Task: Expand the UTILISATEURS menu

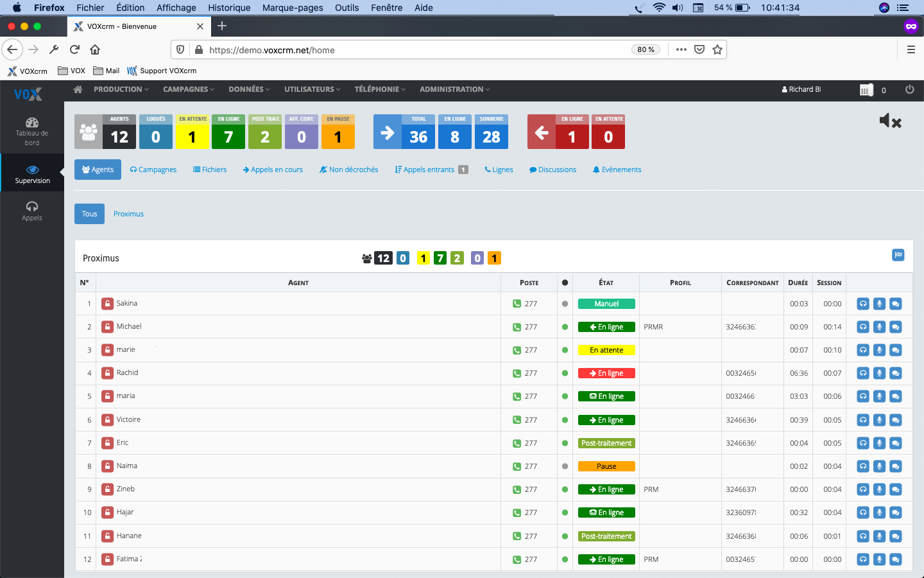Action: pos(312,89)
